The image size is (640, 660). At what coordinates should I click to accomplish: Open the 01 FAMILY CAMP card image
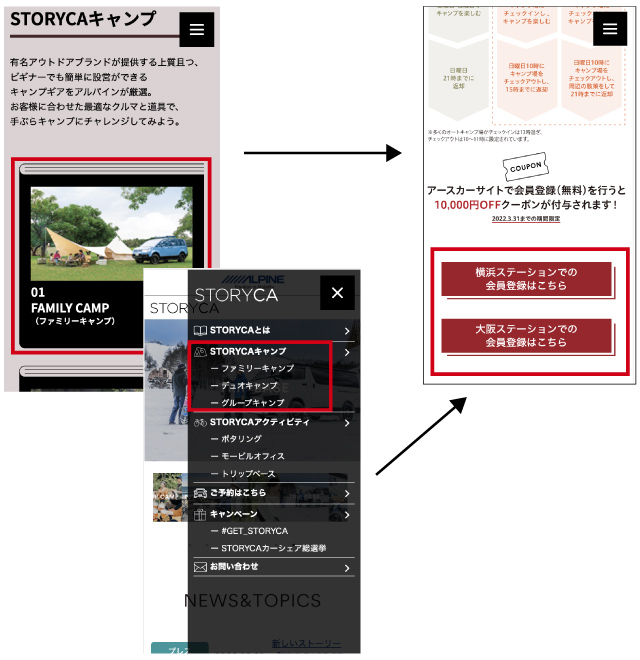click(x=111, y=233)
